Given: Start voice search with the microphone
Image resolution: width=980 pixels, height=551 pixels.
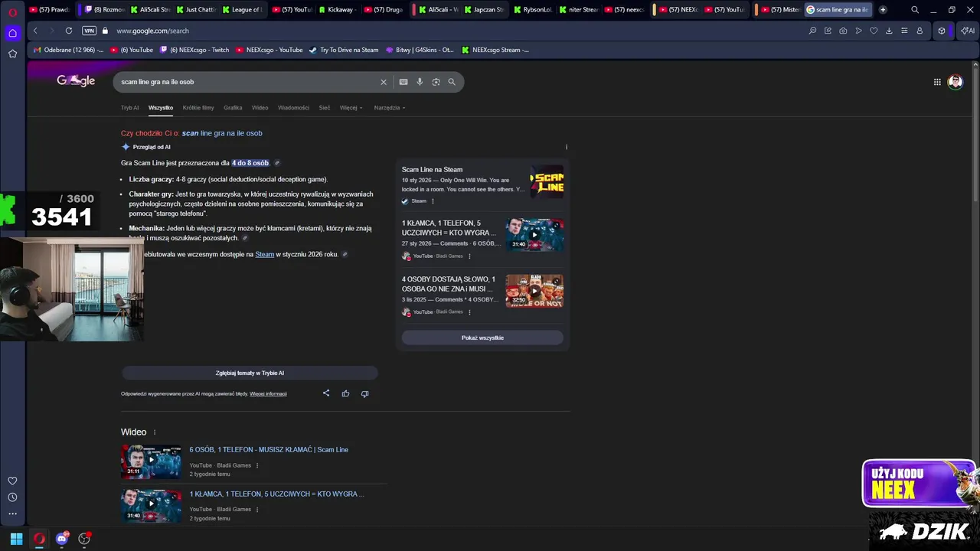Looking at the screenshot, I should click(x=420, y=82).
